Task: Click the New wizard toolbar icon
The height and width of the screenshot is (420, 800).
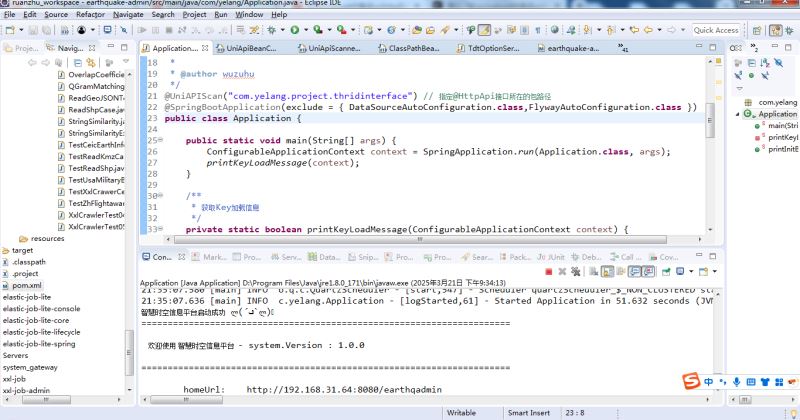Action: (10, 30)
